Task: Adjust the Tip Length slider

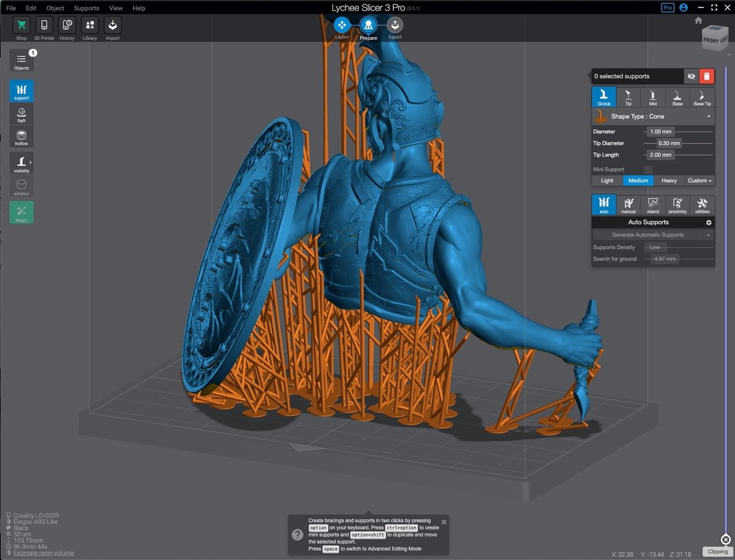Action: (680, 155)
